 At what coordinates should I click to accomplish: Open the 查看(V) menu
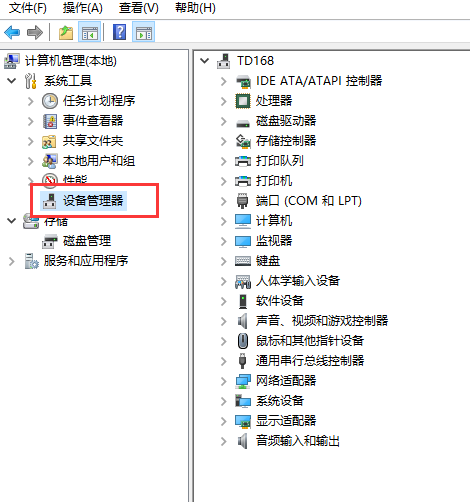point(139,8)
